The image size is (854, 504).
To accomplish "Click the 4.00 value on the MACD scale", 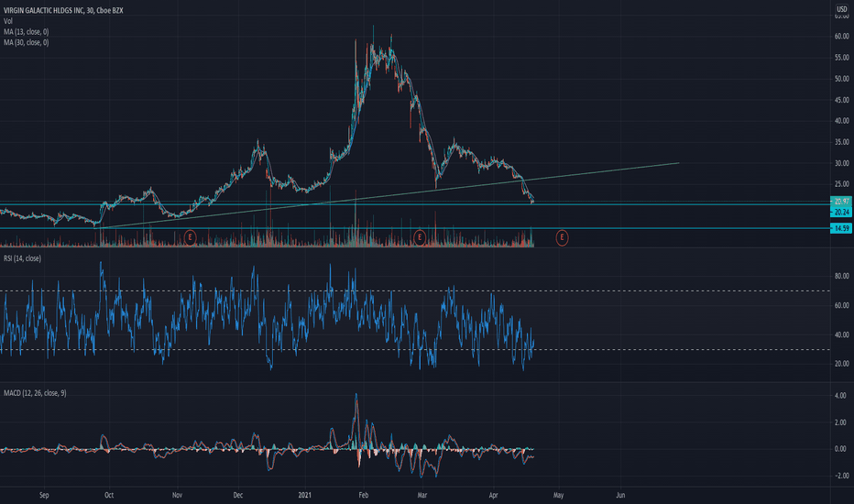I will pos(841,396).
